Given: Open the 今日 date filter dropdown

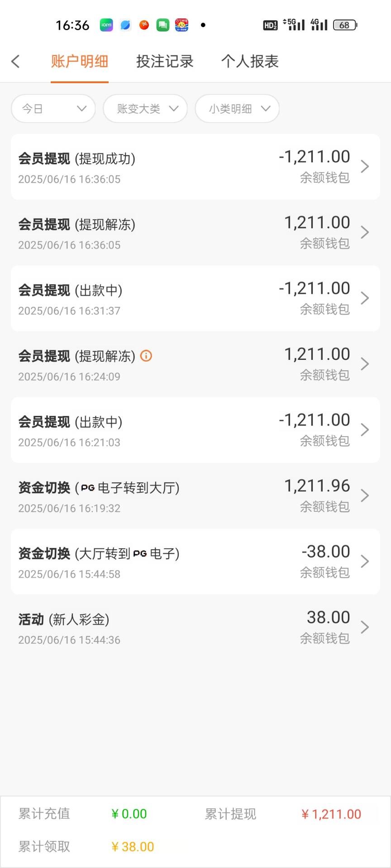Looking at the screenshot, I should (53, 108).
